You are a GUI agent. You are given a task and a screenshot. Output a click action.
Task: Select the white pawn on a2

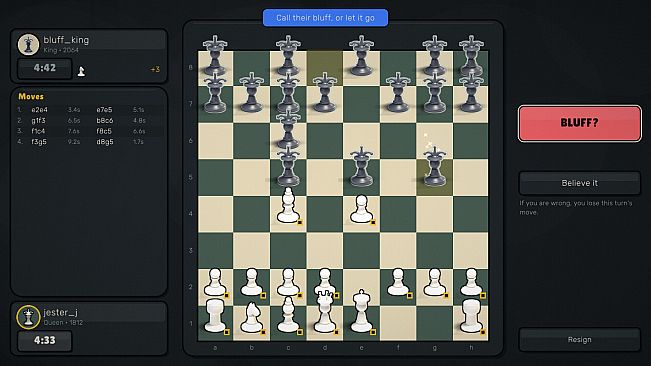coord(215,283)
